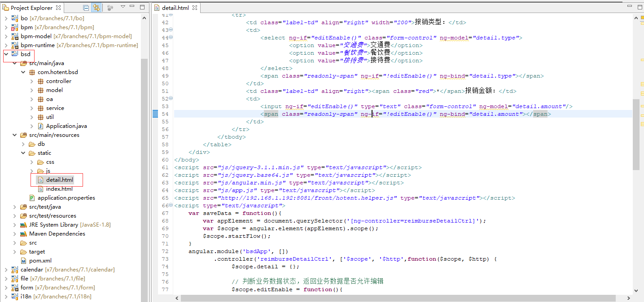Click the src/main/resources folder icon

click(23, 135)
